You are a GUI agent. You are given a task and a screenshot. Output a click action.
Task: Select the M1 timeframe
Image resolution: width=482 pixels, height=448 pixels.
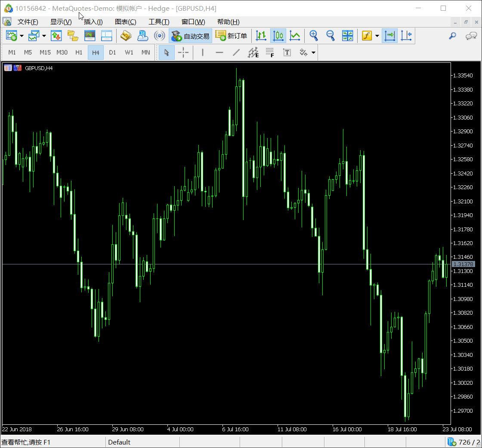point(12,52)
